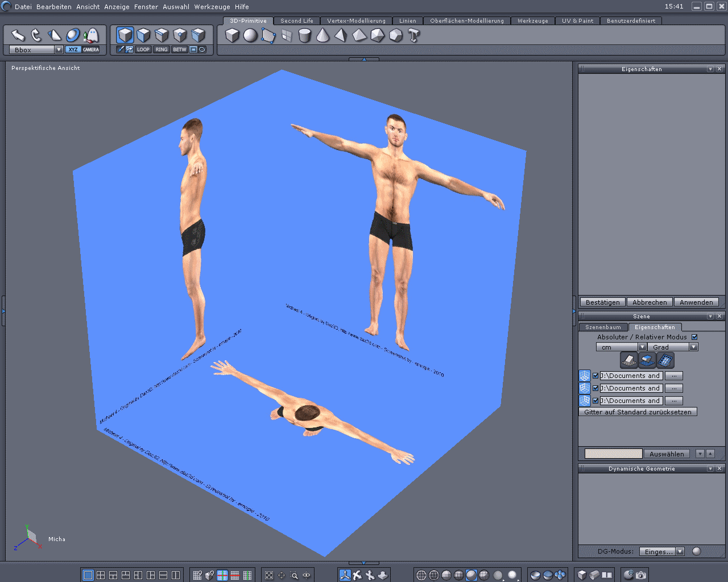This screenshot has width=728, height=582.
Task: Open the Szene panel options arrow
Action: 710,316
